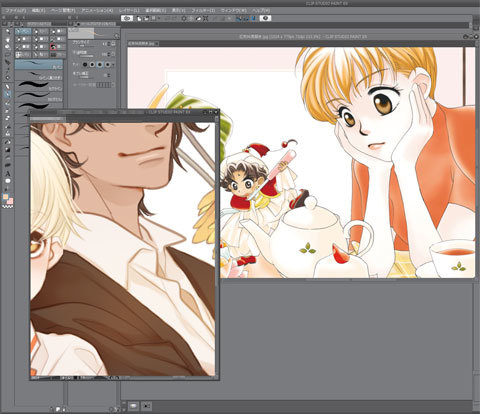Set main drawing color swatch active
The image size is (480, 414).
(x=6, y=197)
